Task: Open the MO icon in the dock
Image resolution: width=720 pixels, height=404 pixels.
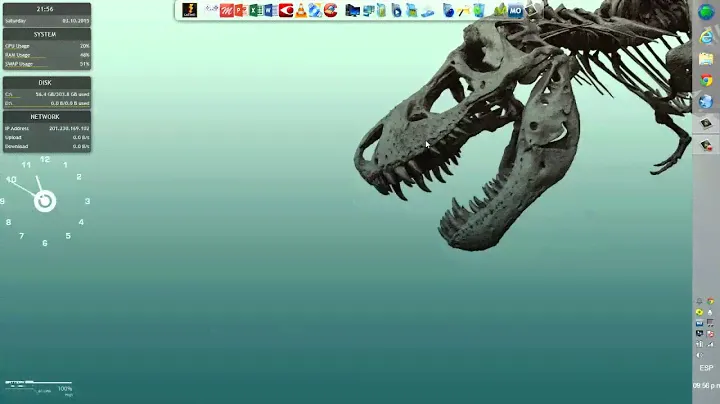Action: 516,11
